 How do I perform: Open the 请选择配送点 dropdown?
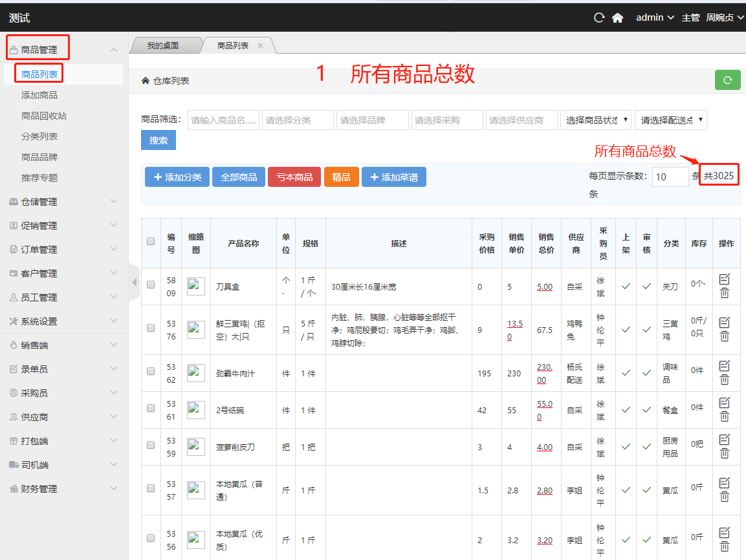(x=670, y=120)
